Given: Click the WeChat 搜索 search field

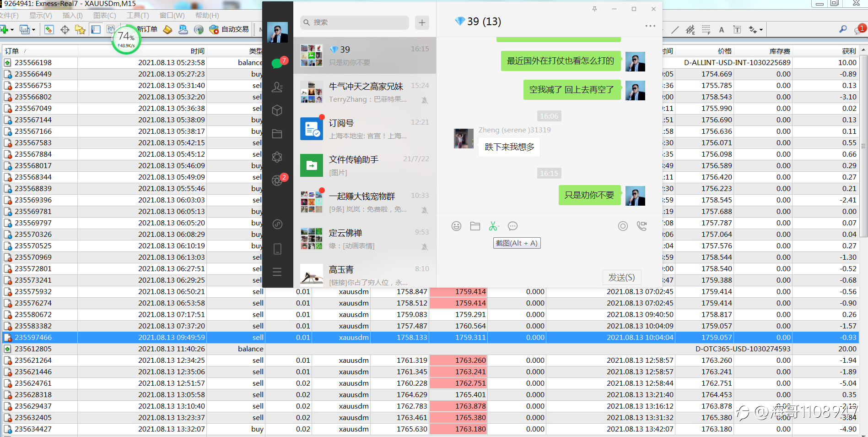Looking at the screenshot, I should click(355, 22).
